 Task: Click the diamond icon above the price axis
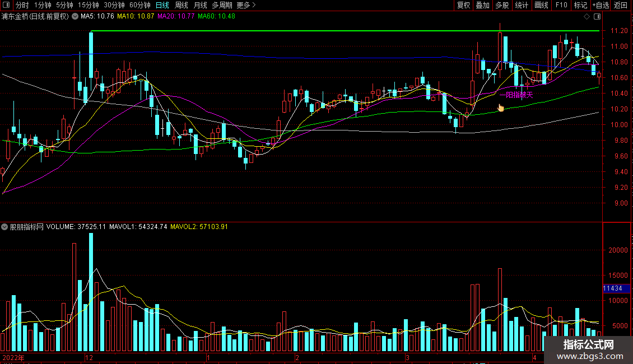click(x=587, y=17)
